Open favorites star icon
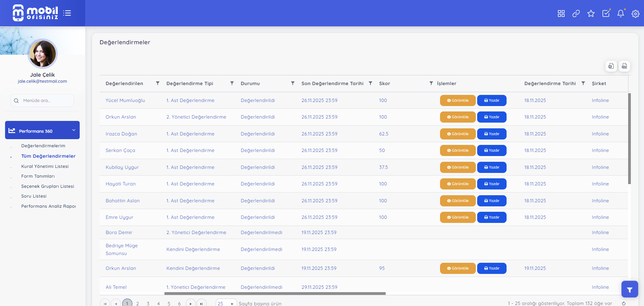This screenshot has height=306, width=644. (591, 14)
